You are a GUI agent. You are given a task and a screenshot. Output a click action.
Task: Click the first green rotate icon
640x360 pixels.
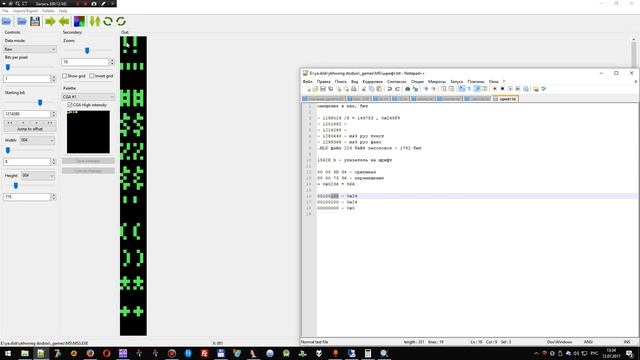108,21
